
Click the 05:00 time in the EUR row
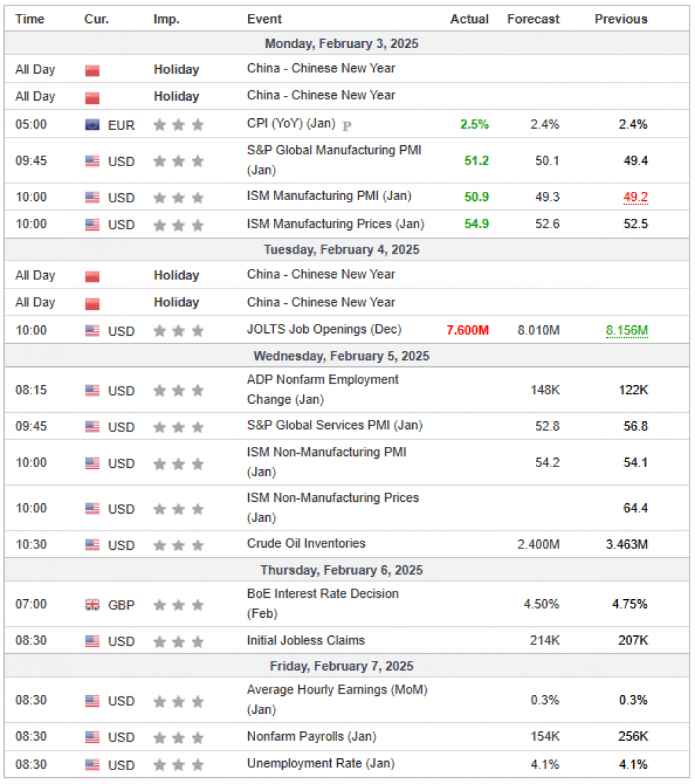pyautogui.click(x=31, y=124)
